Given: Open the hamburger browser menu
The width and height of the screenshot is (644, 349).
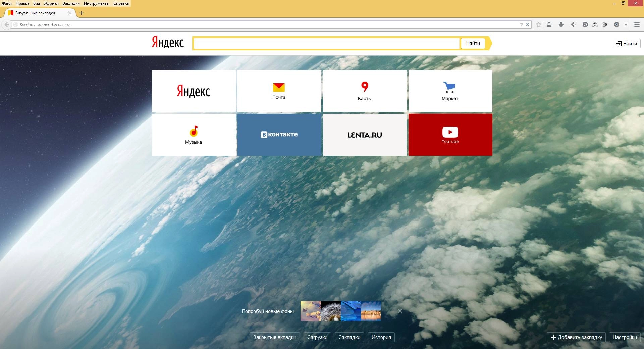Looking at the screenshot, I should click(637, 24).
